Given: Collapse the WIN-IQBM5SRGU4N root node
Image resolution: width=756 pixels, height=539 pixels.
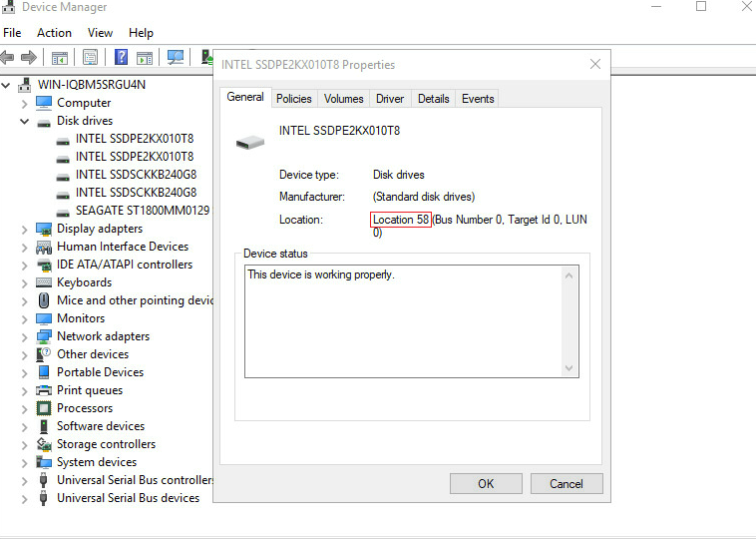Looking at the screenshot, I should coord(6,86).
